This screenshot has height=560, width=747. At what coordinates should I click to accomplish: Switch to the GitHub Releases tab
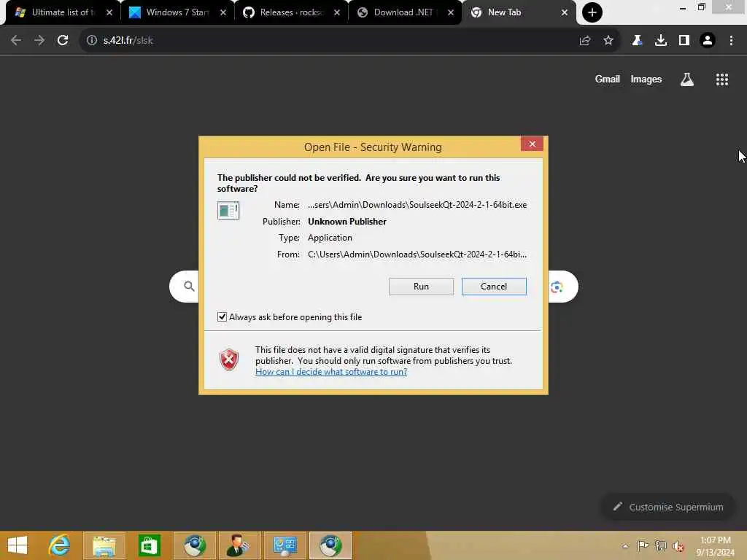(291, 12)
